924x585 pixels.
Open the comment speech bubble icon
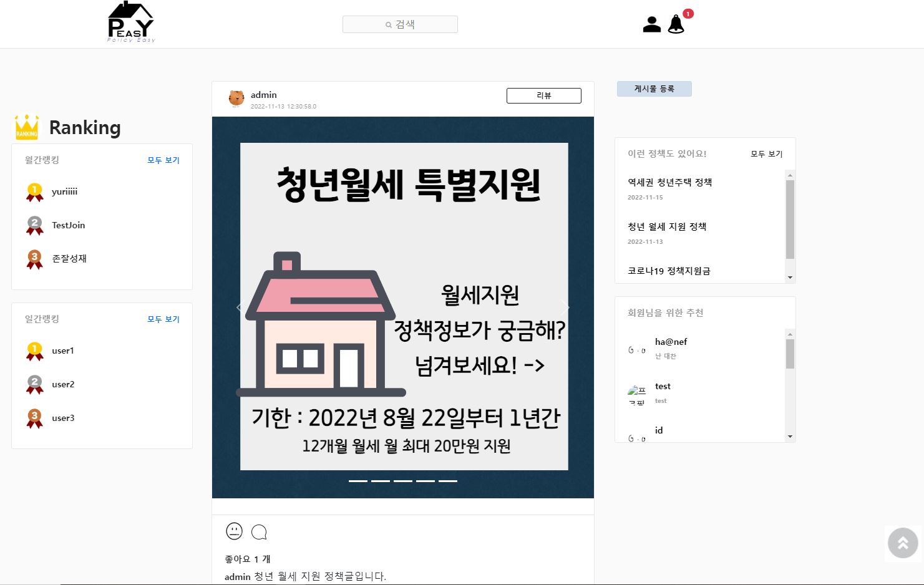(x=259, y=532)
